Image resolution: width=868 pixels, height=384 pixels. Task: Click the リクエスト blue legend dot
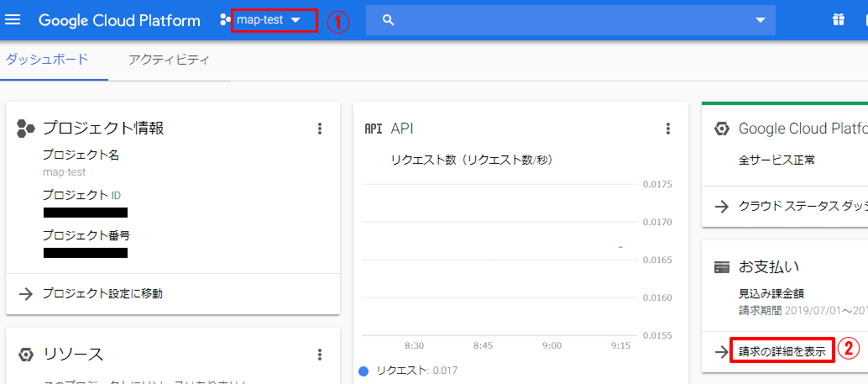[363, 371]
